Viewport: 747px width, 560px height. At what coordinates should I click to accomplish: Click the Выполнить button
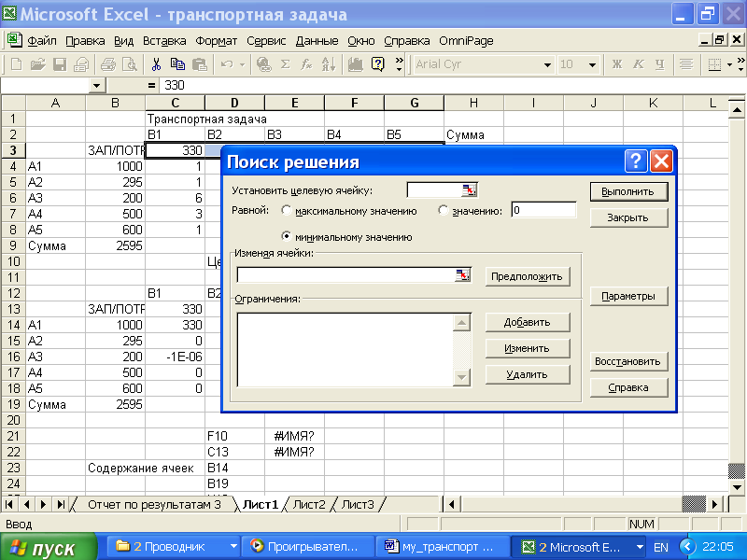click(x=628, y=191)
